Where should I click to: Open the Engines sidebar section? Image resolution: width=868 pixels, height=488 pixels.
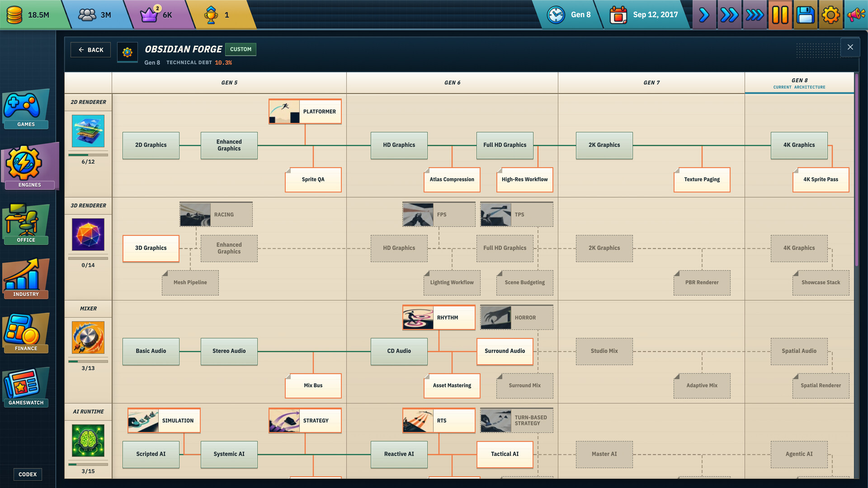pyautogui.click(x=29, y=166)
